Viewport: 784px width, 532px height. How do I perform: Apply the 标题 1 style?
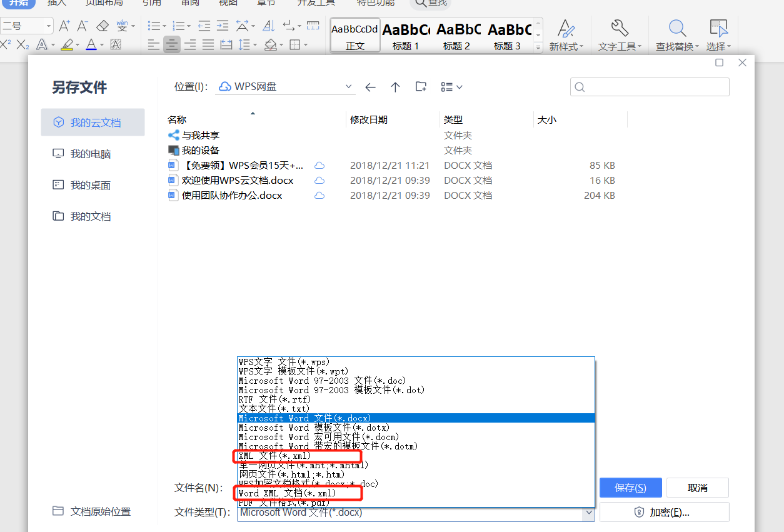pyautogui.click(x=406, y=36)
